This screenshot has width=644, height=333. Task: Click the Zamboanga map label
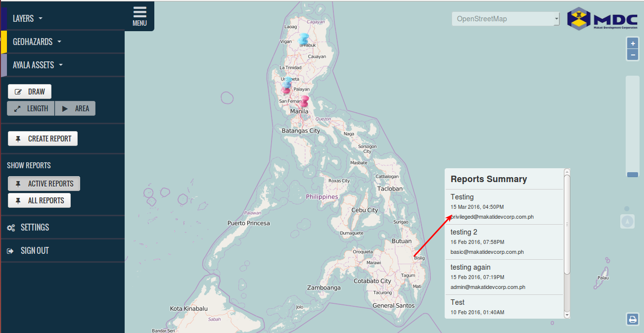coord(323,287)
